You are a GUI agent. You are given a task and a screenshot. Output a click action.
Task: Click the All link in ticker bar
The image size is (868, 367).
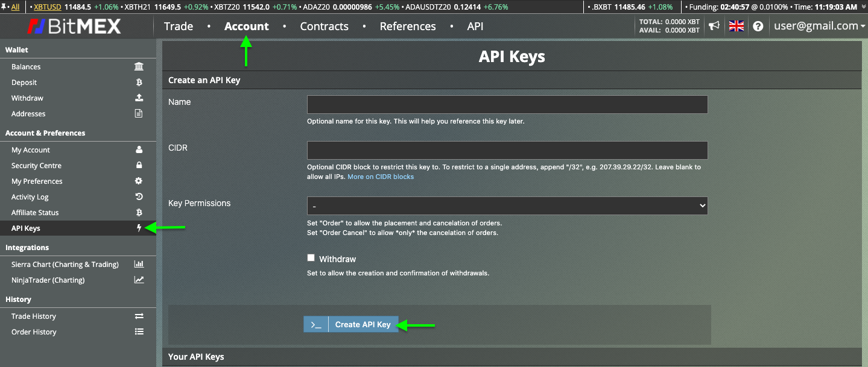pos(15,7)
